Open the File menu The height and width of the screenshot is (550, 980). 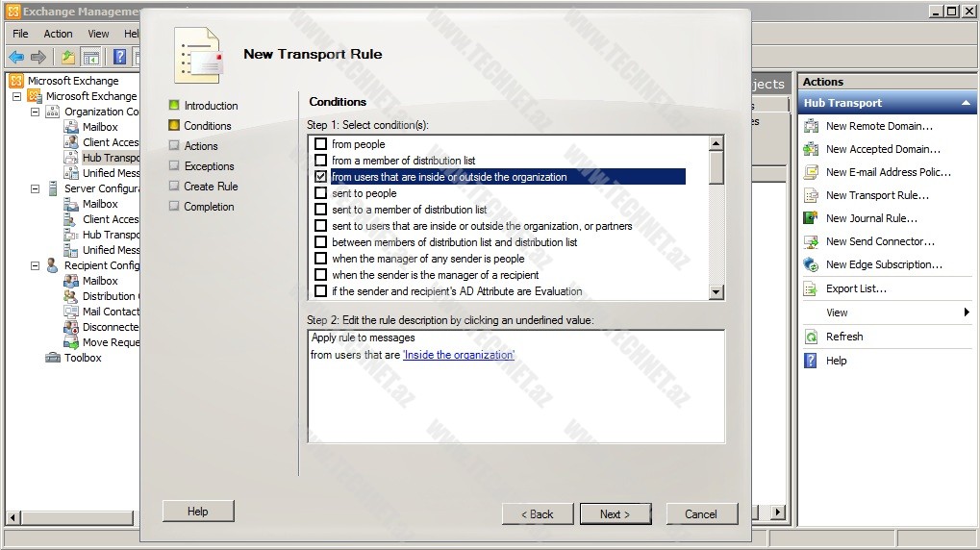pyautogui.click(x=20, y=34)
